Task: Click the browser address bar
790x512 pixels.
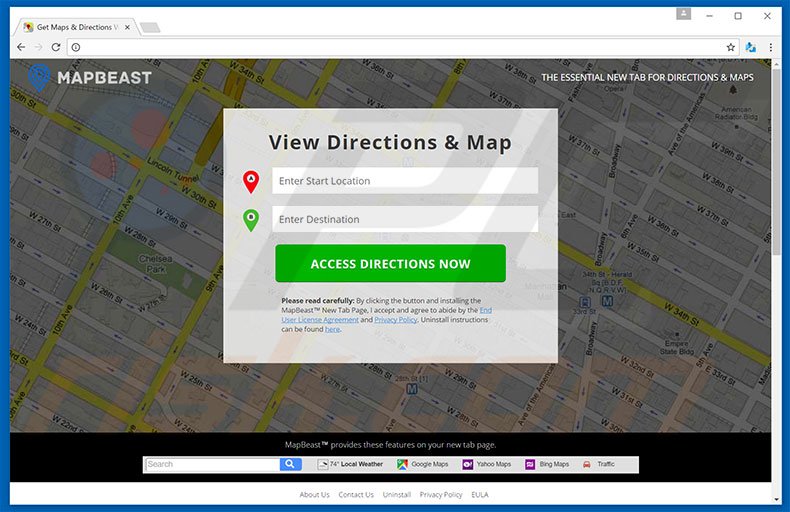Action: [401, 47]
